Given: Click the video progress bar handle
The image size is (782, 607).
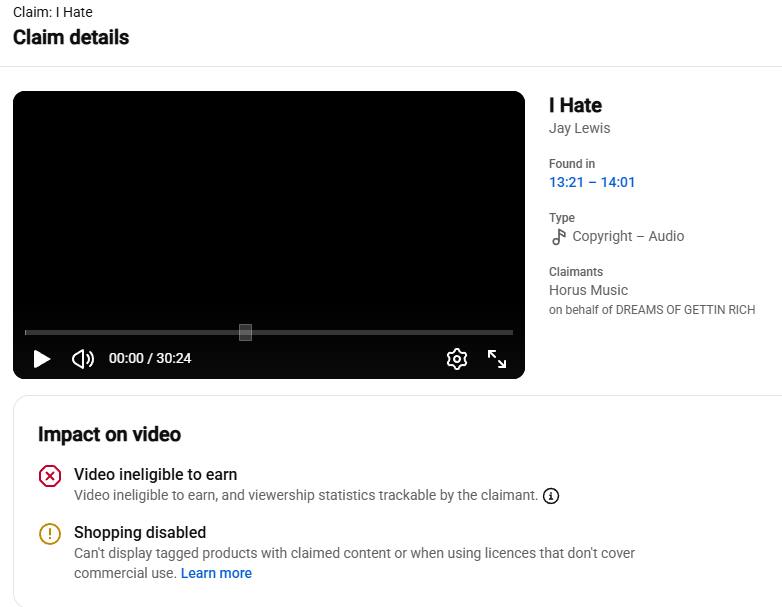Looking at the screenshot, I should pyautogui.click(x=245, y=332).
